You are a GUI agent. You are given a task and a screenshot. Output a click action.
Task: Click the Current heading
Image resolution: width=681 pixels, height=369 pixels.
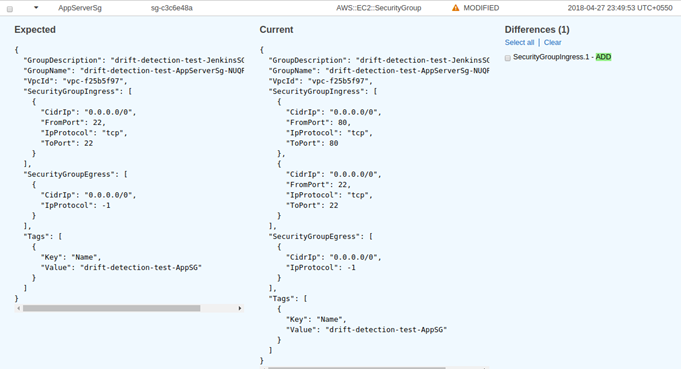click(276, 30)
